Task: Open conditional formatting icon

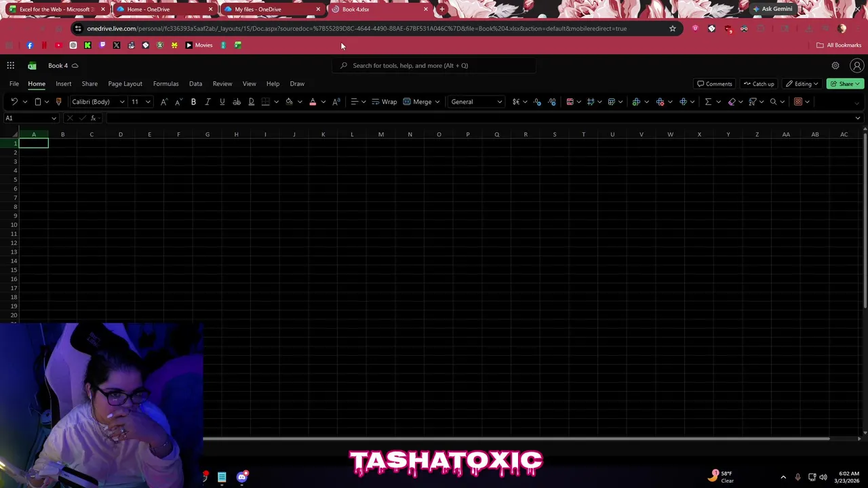Action: (570, 102)
